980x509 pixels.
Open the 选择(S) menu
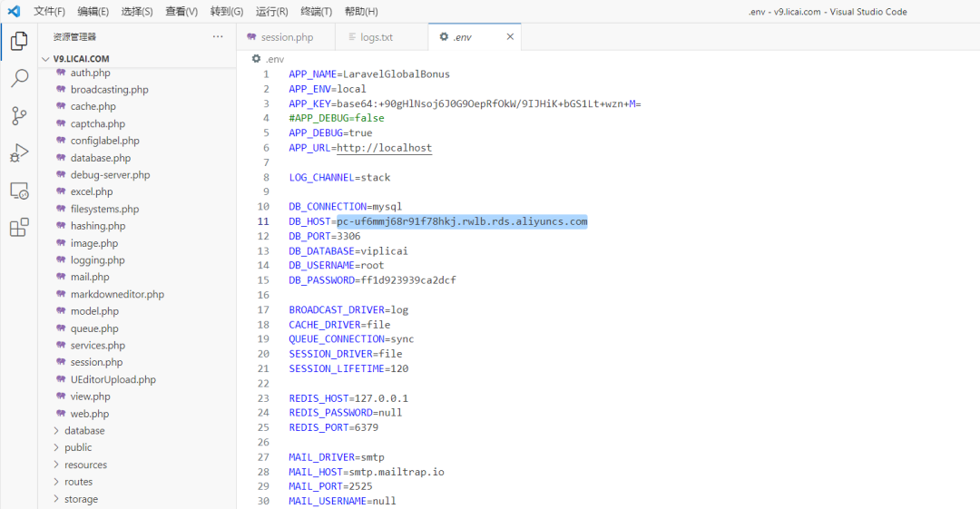[137, 11]
